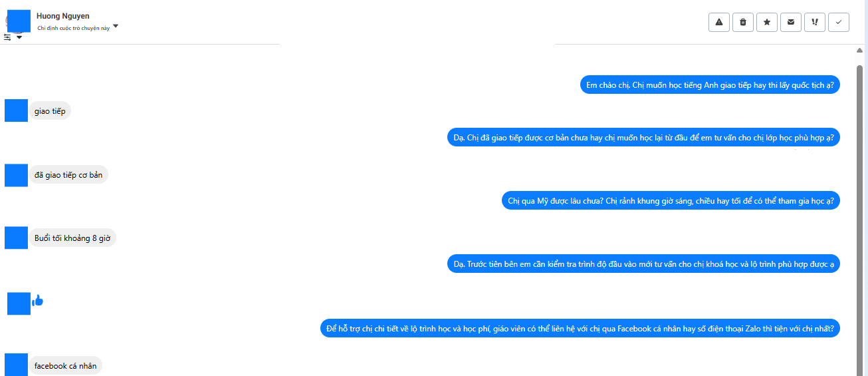Viewport: 868px width, 376px height.
Task: Delete conversation with the trash icon
Action: pos(743,22)
